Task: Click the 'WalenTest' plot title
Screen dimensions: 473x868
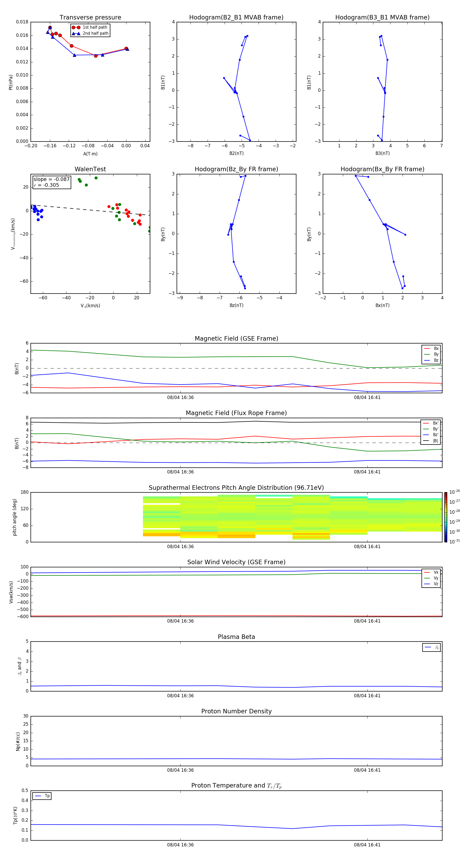Action: [90, 169]
